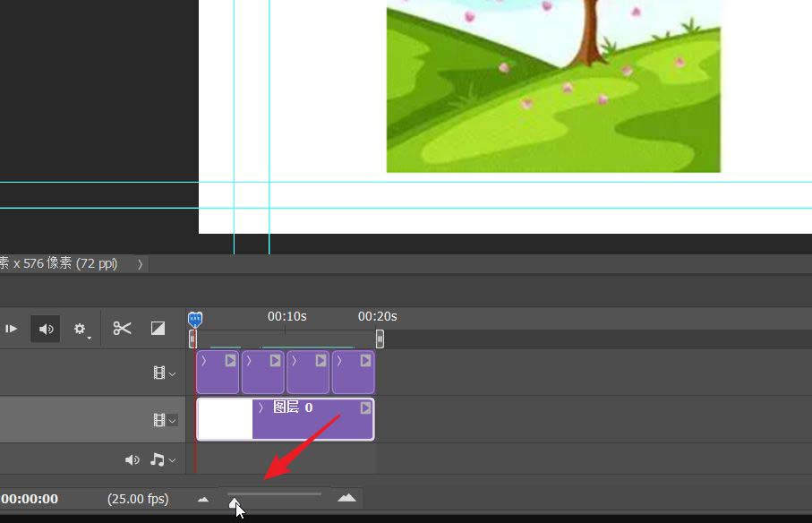
Task: Expand the first purple clip chevron
Action: click(204, 361)
